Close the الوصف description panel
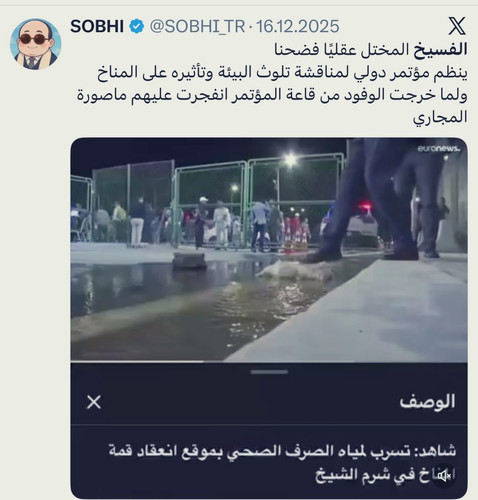 [94, 402]
